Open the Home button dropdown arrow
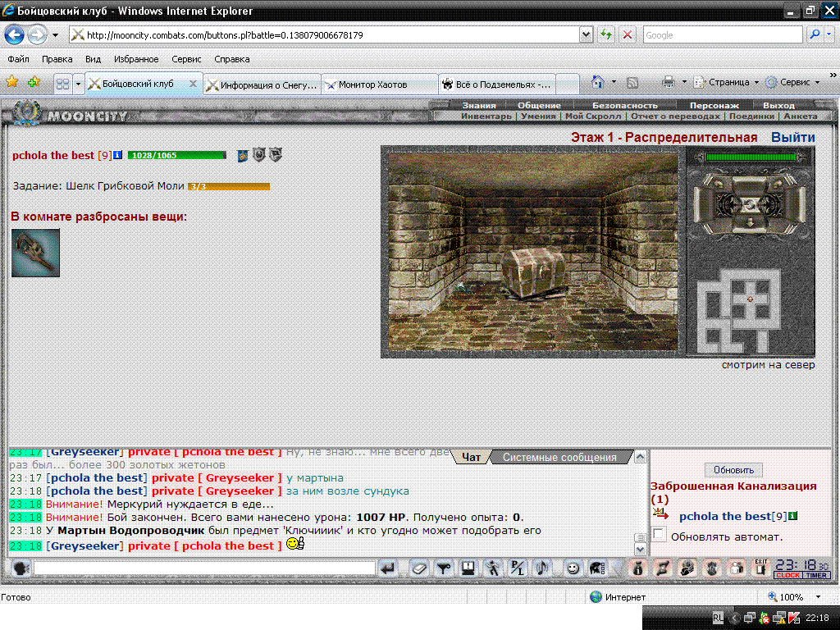The width and height of the screenshot is (840, 630). click(x=614, y=82)
